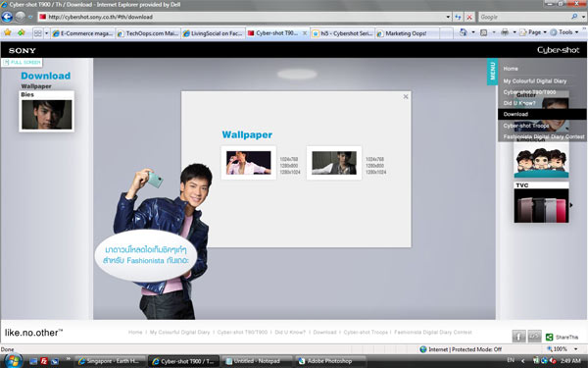Click the browser Back arrow button

(x=7, y=17)
